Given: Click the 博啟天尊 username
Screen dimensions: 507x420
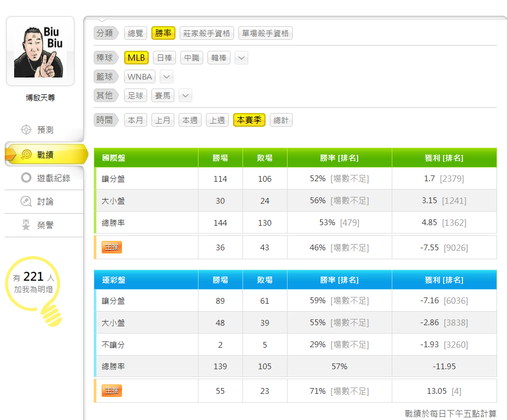Looking at the screenshot, I should [40, 97].
